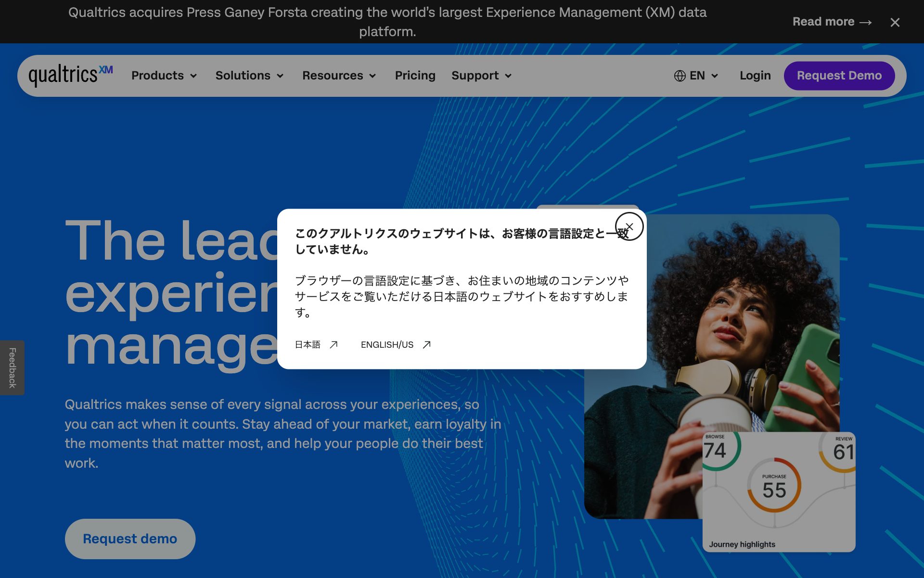This screenshot has width=924, height=578.
Task: Click the popup body text about browser language
Action: click(462, 296)
